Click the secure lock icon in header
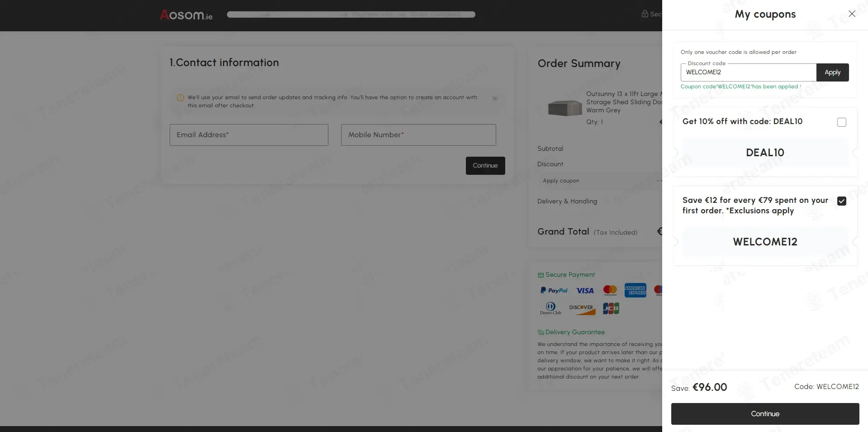Screen dimensions: 868x432 [645, 14]
